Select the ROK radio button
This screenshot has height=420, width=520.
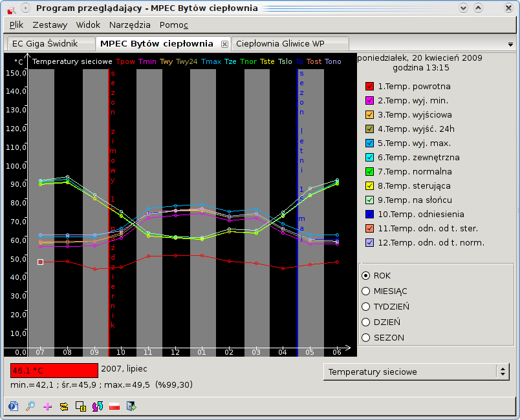[x=366, y=275]
